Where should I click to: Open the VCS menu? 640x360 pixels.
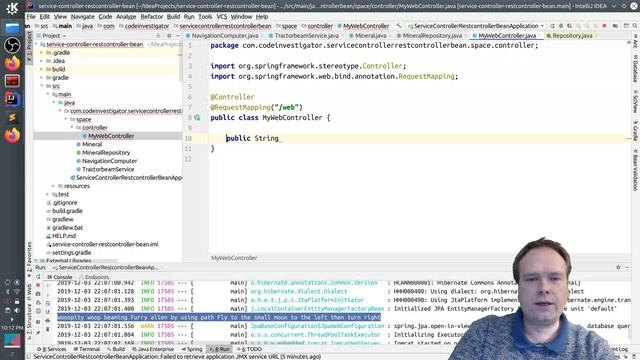click(x=222, y=17)
